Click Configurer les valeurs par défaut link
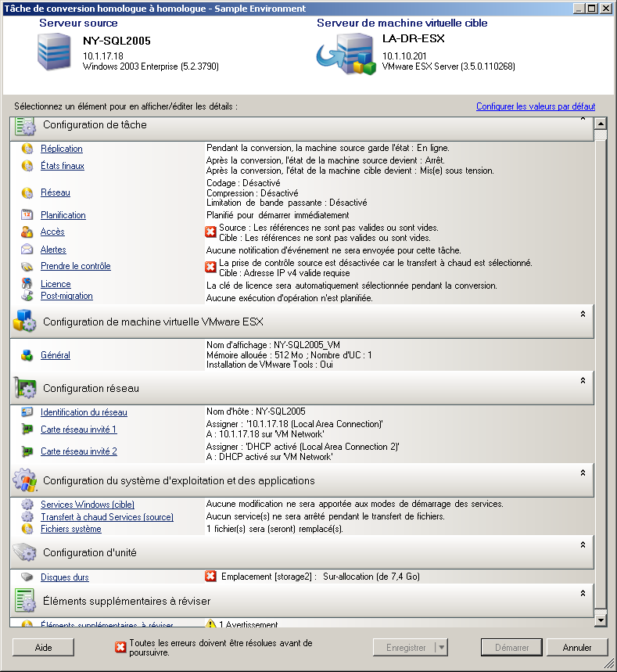 coord(536,106)
